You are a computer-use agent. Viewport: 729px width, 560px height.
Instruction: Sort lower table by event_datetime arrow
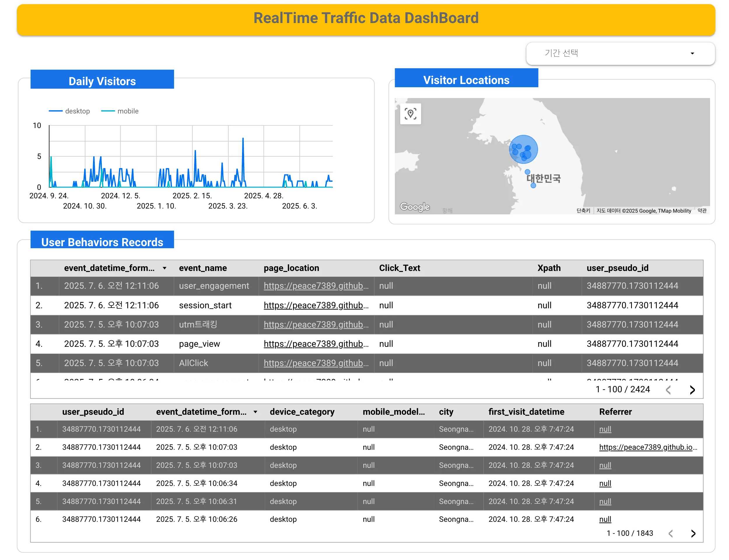click(255, 412)
